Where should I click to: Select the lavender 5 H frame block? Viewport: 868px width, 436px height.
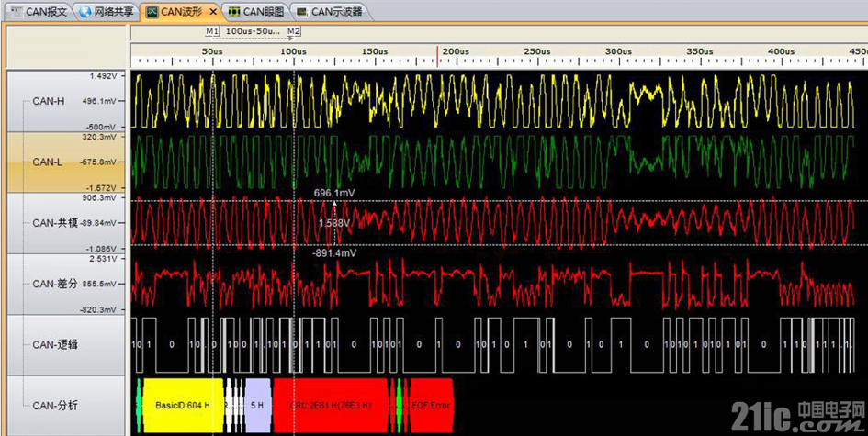(x=257, y=406)
